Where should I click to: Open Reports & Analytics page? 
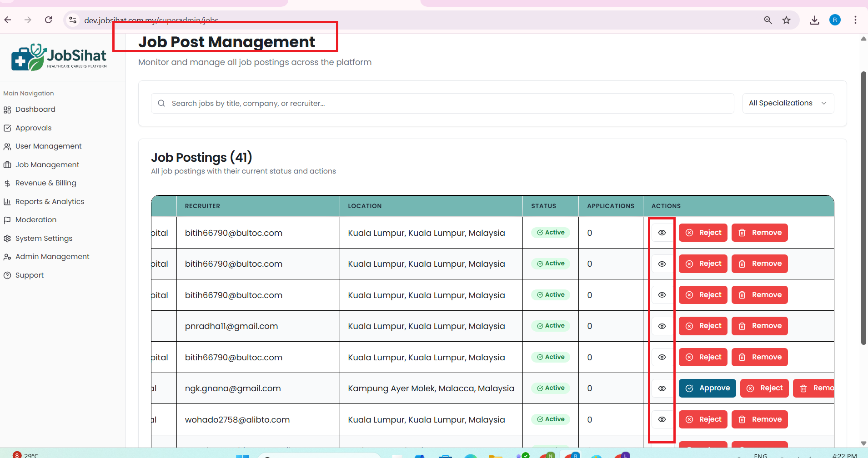(50, 202)
